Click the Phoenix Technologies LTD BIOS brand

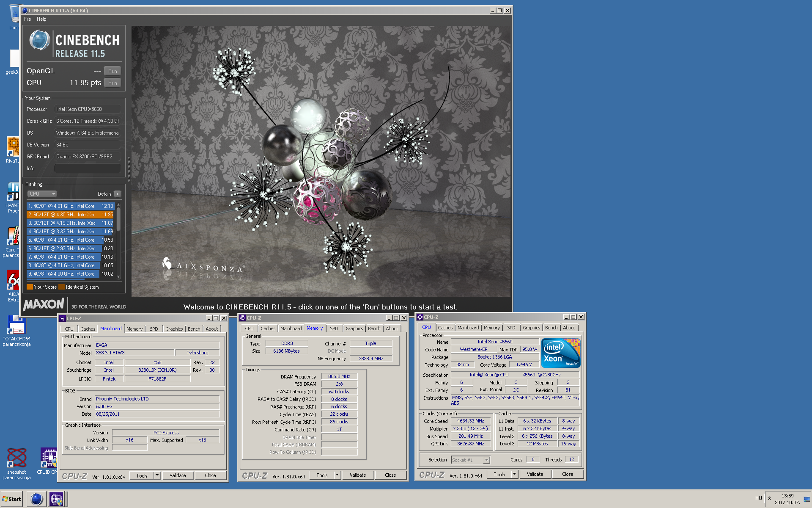pyautogui.click(x=157, y=399)
